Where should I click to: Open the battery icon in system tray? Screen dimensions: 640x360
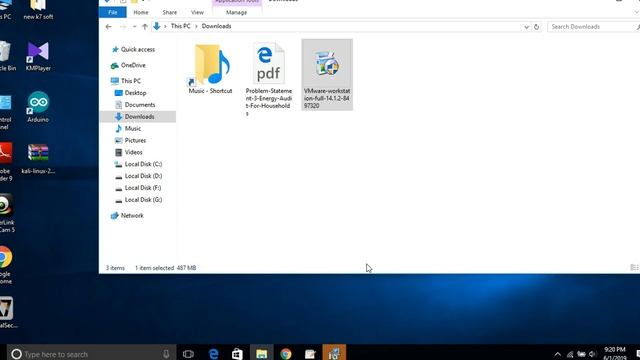581,354
